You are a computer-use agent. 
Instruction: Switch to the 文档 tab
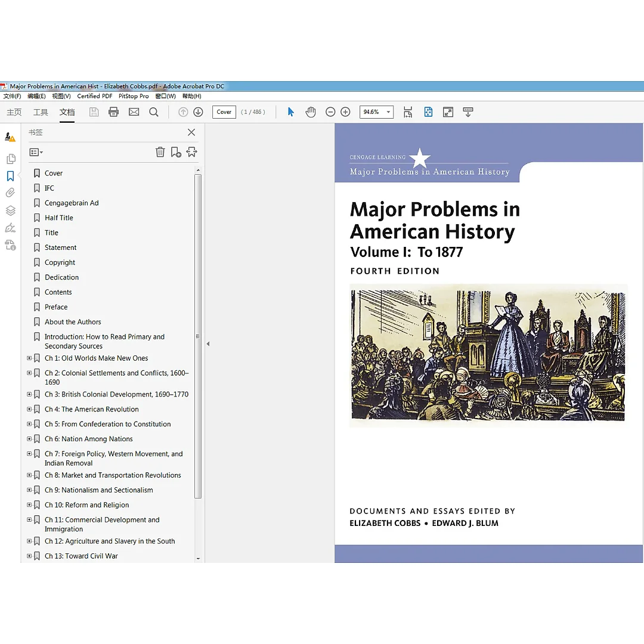point(67,112)
